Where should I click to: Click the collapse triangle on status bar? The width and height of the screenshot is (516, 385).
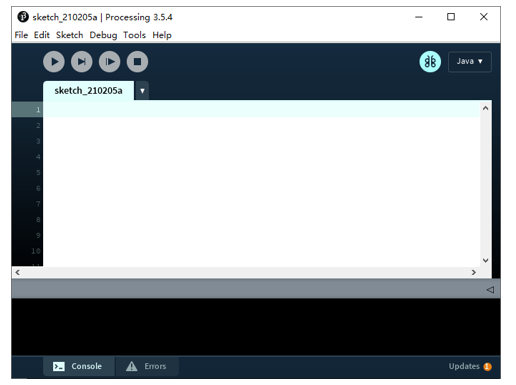[490, 290]
